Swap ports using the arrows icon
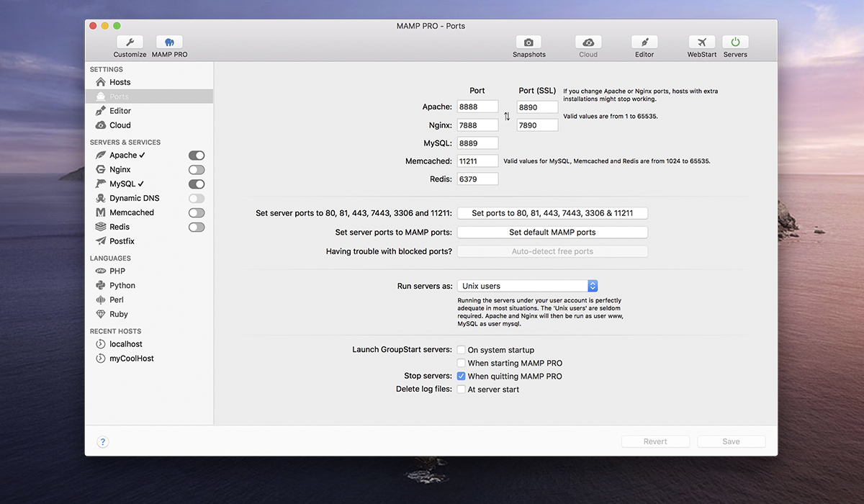Viewport: 864px width, 504px height. [507, 116]
